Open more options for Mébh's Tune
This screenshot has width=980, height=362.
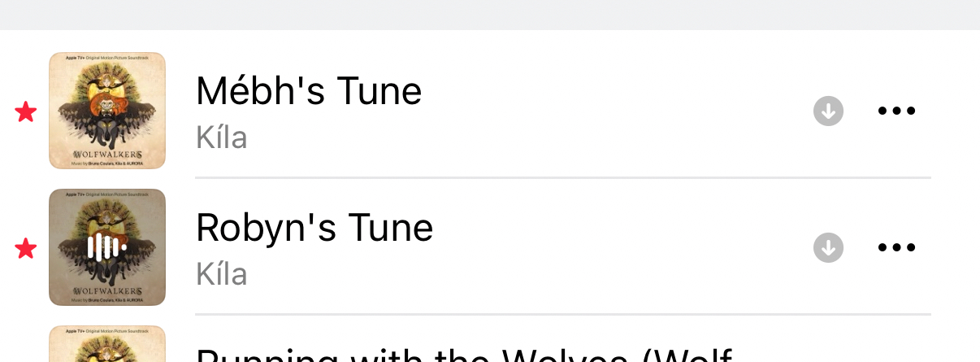tap(897, 111)
